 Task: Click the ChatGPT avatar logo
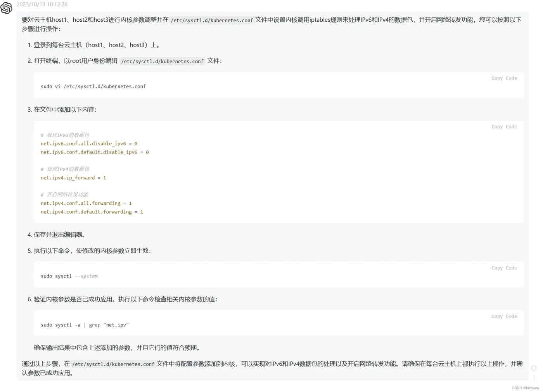pyautogui.click(x=6, y=7)
